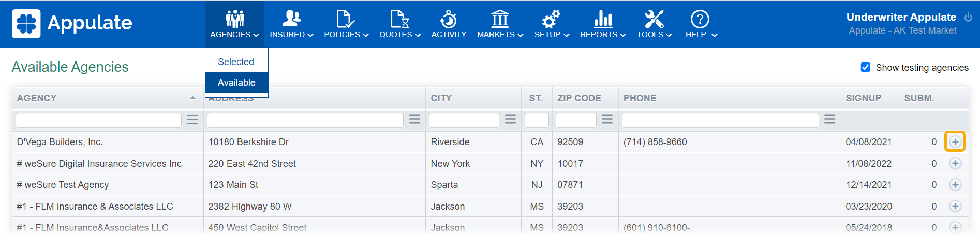Expand the Insured dropdown menu
980x236 pixels.
pyautogui.click(x=291, y=24)
